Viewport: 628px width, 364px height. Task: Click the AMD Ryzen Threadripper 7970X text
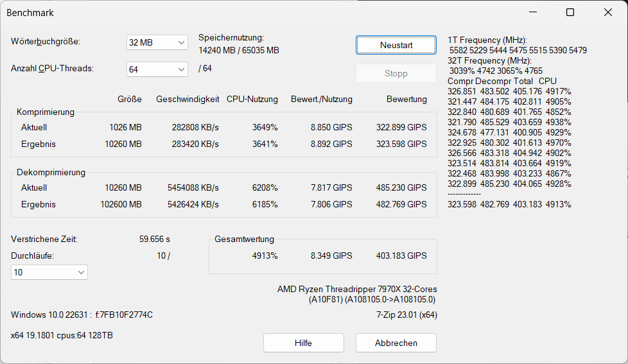pos(357,289)
